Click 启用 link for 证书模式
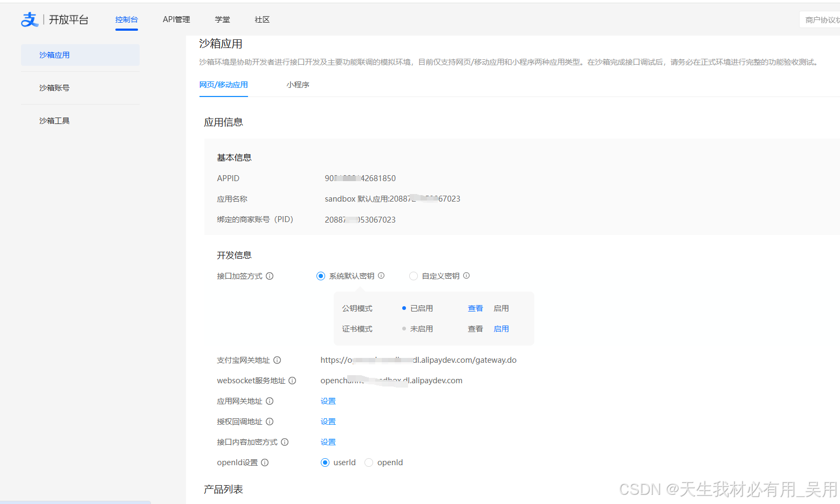This screenshot has height=504, width=840. point(501,329)
